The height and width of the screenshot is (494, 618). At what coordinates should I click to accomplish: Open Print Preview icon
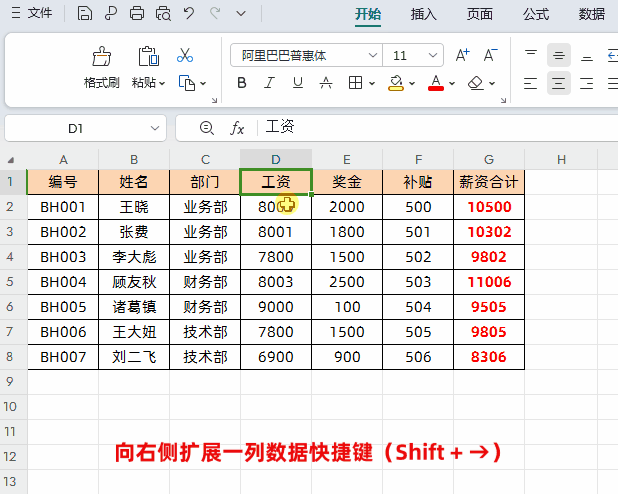coord(163,13)
